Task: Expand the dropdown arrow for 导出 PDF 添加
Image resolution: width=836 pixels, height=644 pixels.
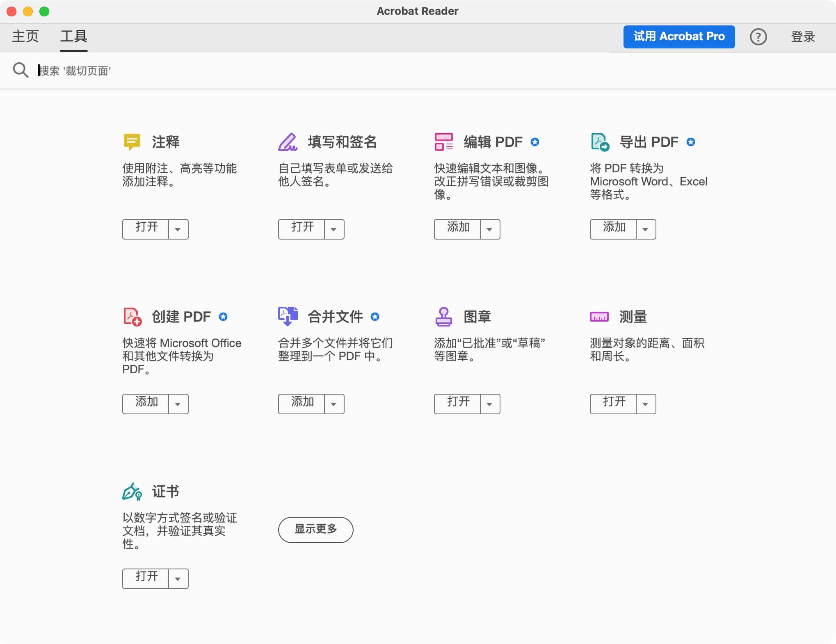Action: click(x=646, y=229)
